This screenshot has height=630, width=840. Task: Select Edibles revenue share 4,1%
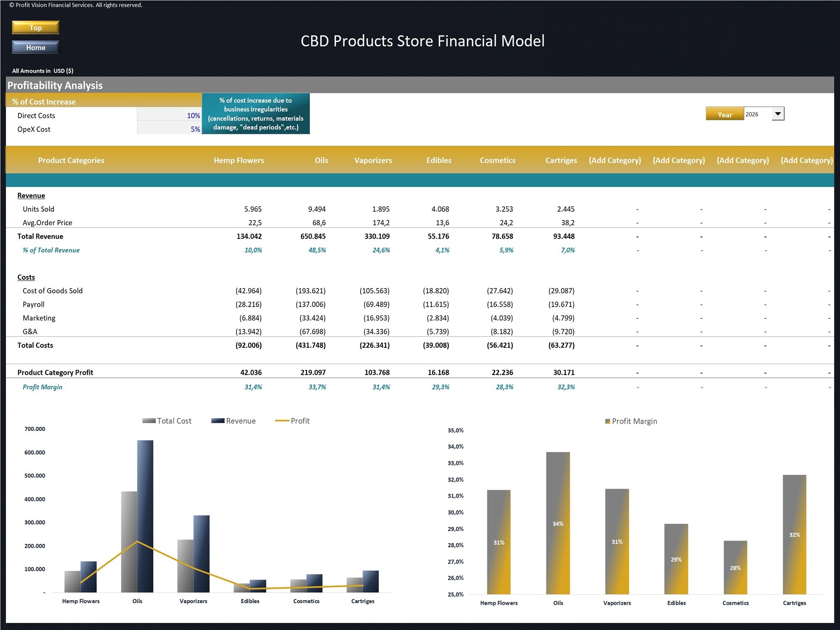click(x=442, y=250)
